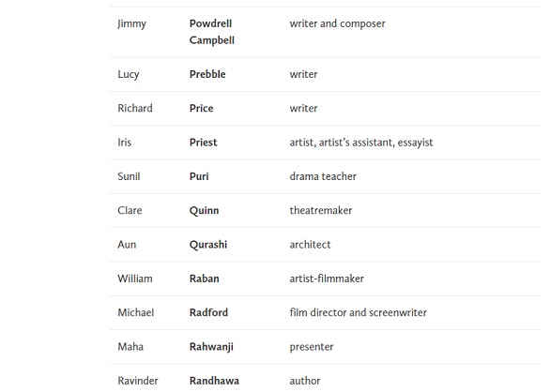
Task: Click the theatremaker occupation text
Action: 321,210
